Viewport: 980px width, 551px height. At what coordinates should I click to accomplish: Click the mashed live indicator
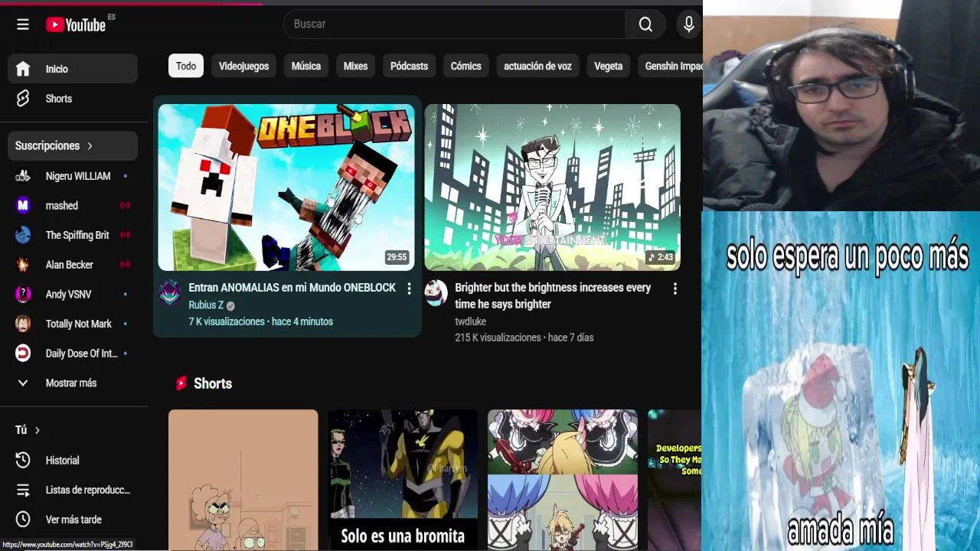tap(125, 206)
